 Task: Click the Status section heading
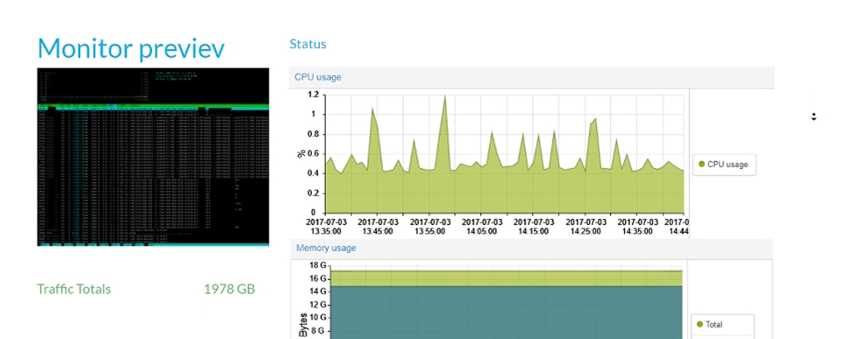(x=307, y=44)
